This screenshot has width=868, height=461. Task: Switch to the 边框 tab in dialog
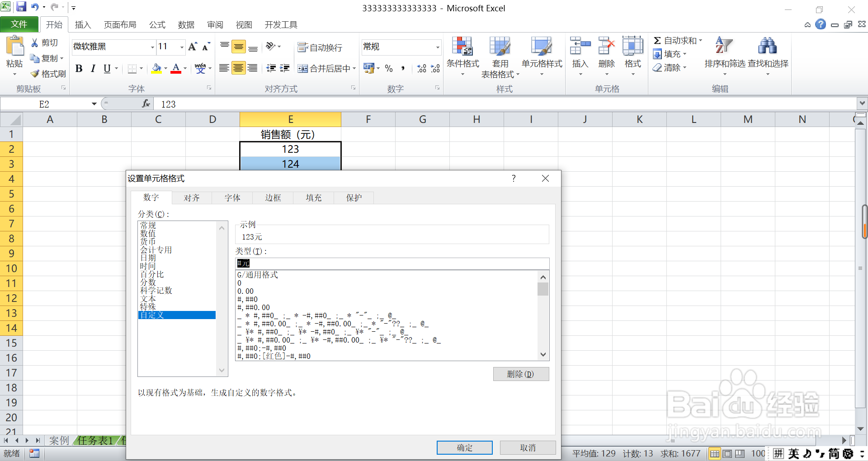coord(273,198)
